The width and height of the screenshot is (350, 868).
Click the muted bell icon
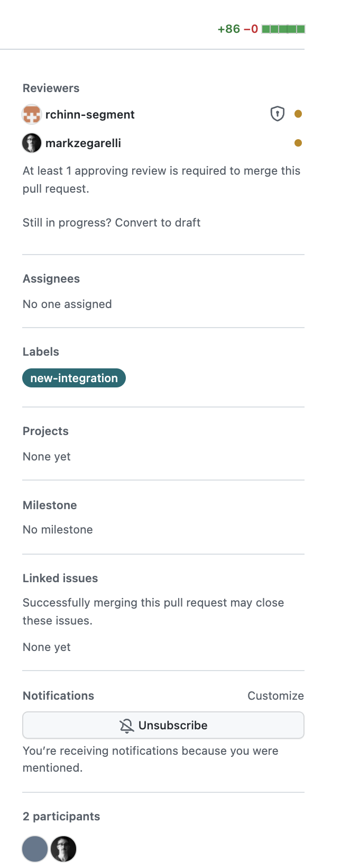[127, 726]
